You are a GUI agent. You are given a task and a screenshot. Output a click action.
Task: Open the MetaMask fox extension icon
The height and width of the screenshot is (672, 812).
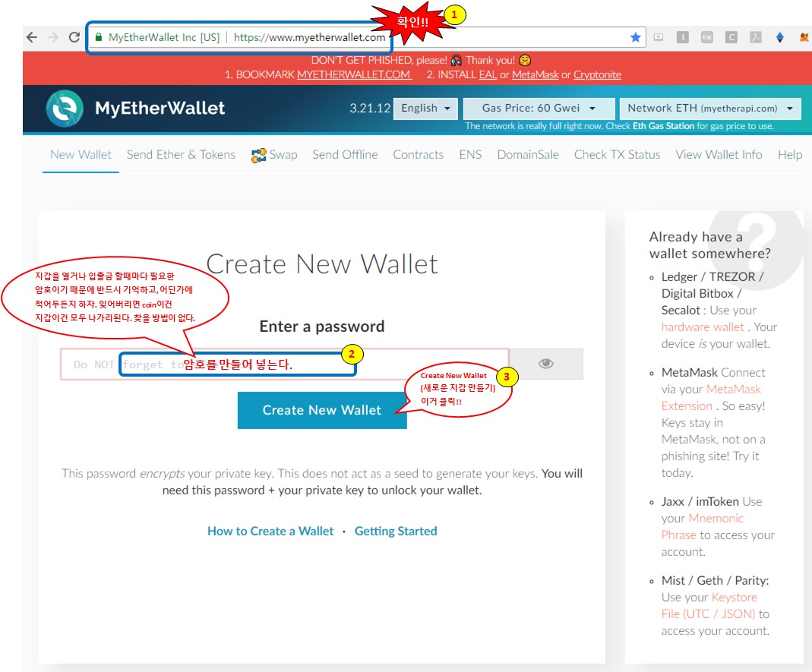pyautogui.click(x=804, y=37)
